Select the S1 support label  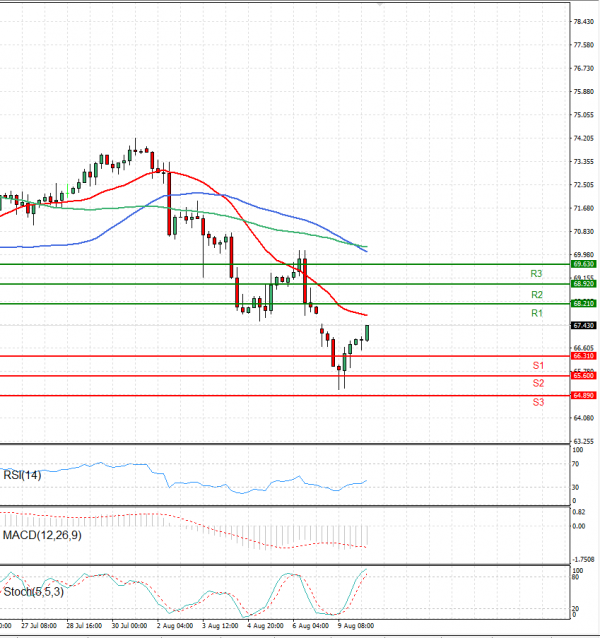click(x=538, y=365)
